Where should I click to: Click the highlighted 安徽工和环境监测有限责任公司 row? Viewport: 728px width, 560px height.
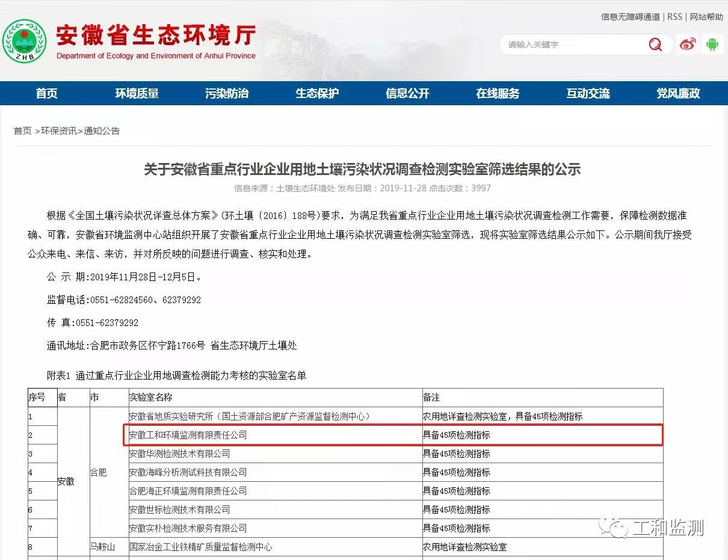pyautogui.click(x=188, y=435)
